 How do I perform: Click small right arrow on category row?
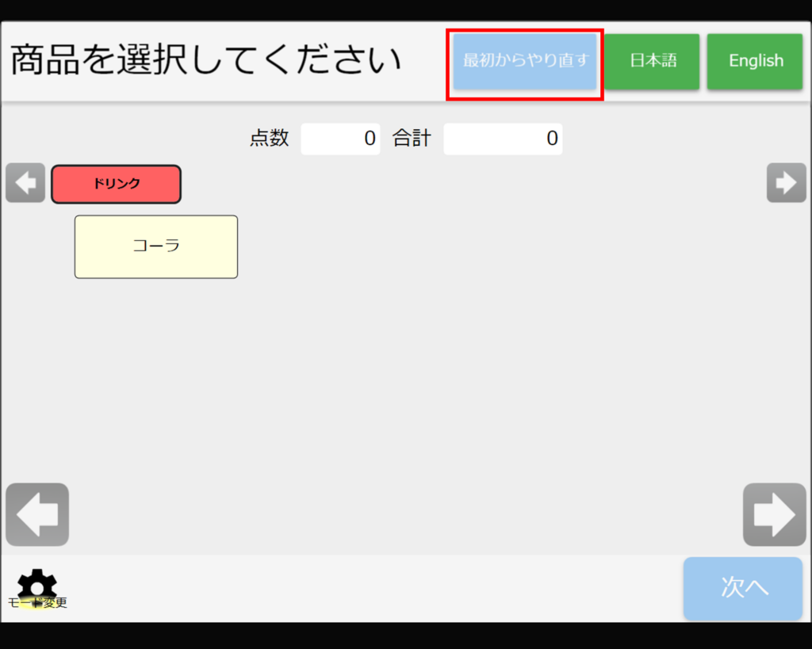point(786,184)
